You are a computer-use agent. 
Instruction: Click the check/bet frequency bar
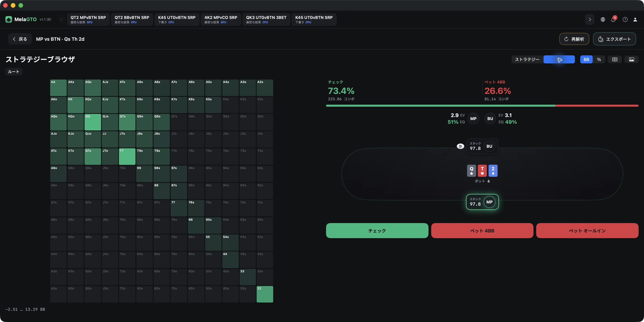coord(482,106)
